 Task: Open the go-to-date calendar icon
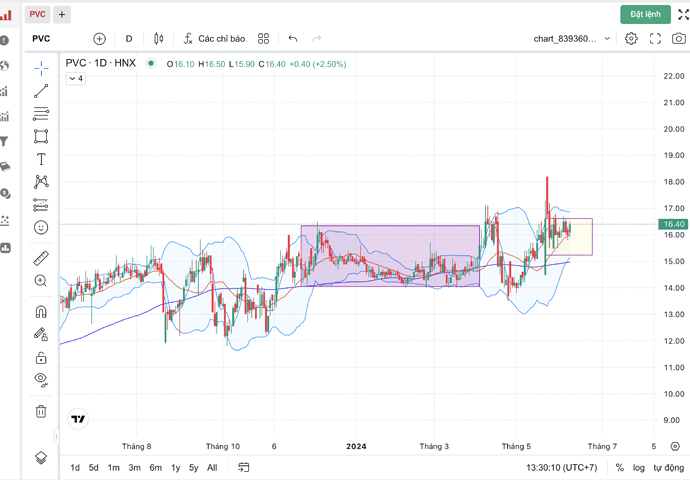[x=243, y=467]
